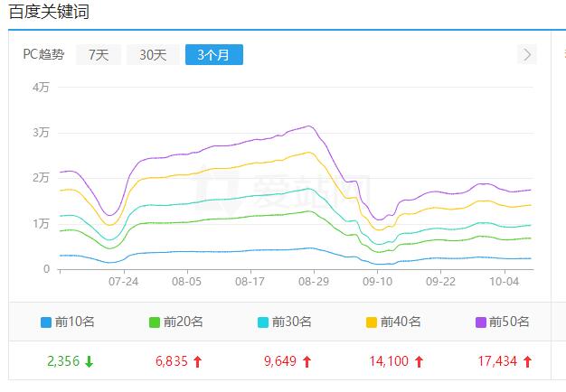The image size is (566, 392).
Task: Click the 4万 y-axis label
Action: point(41,88)
